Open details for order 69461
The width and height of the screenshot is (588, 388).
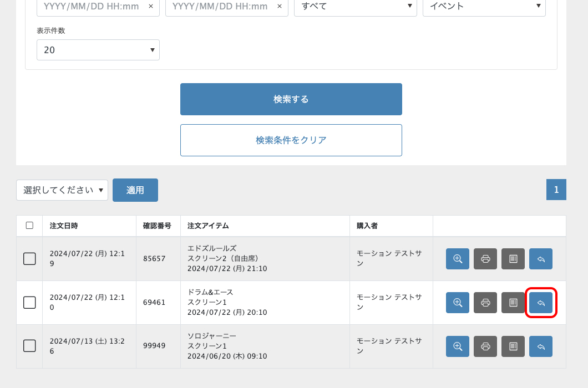click(457, 303)
